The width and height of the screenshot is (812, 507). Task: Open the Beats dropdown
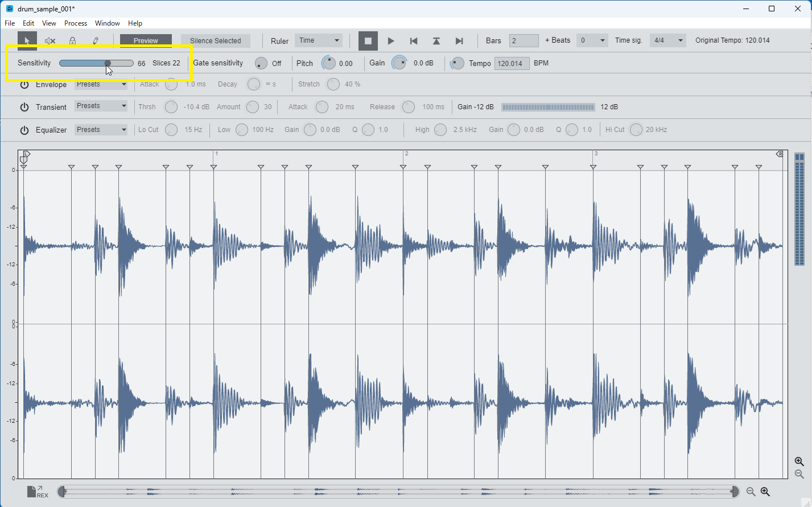tap(592, 40)
